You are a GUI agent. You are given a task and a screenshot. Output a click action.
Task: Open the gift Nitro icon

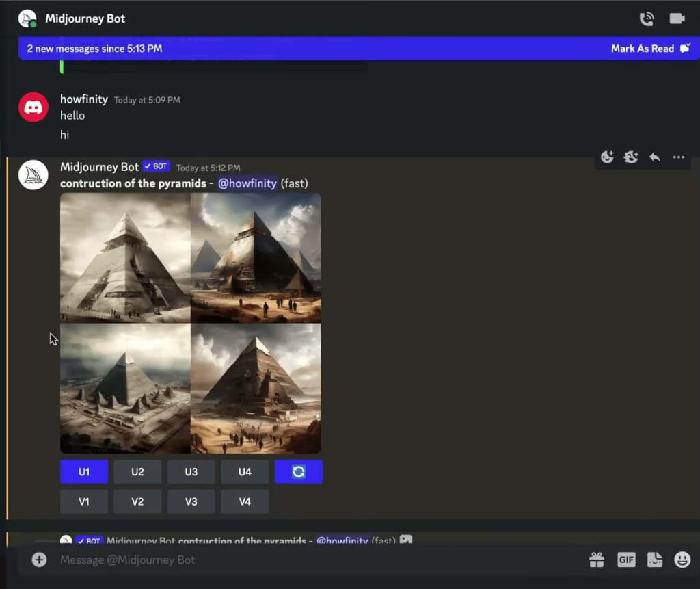tap(596, 560)
